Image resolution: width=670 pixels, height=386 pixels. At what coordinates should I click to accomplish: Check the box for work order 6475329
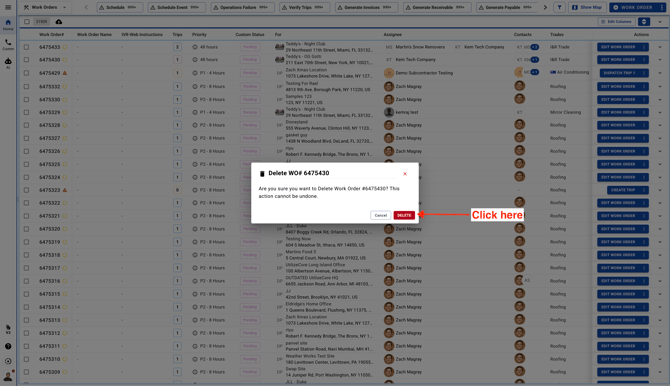[26, 112]
